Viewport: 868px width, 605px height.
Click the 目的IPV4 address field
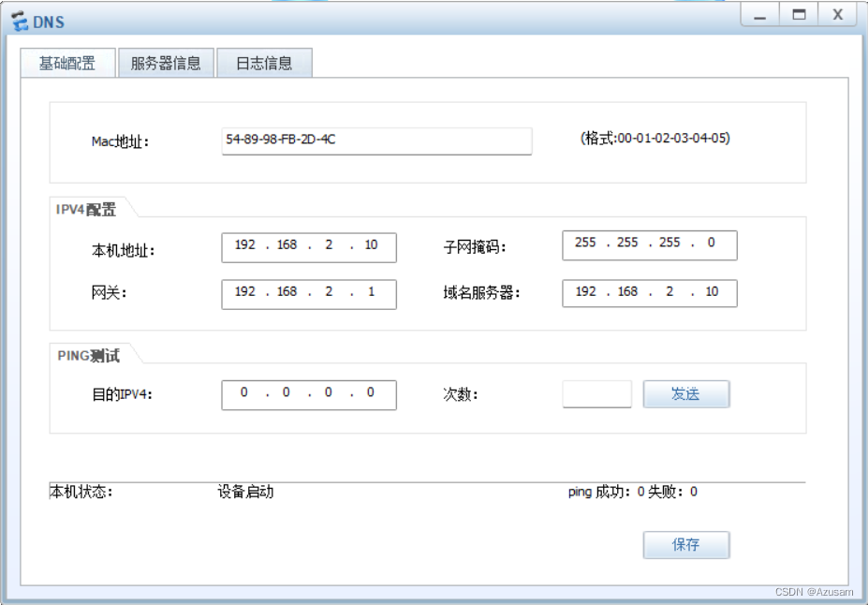point(309,394)
